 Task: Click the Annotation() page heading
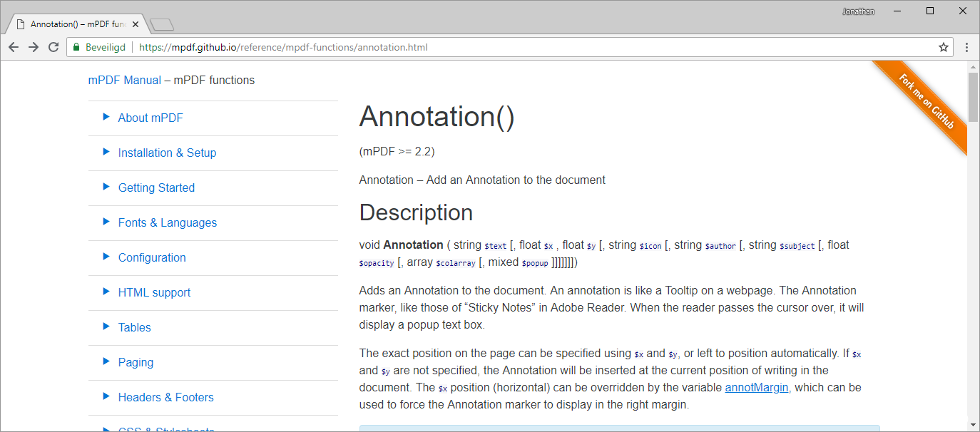(437, 117)
